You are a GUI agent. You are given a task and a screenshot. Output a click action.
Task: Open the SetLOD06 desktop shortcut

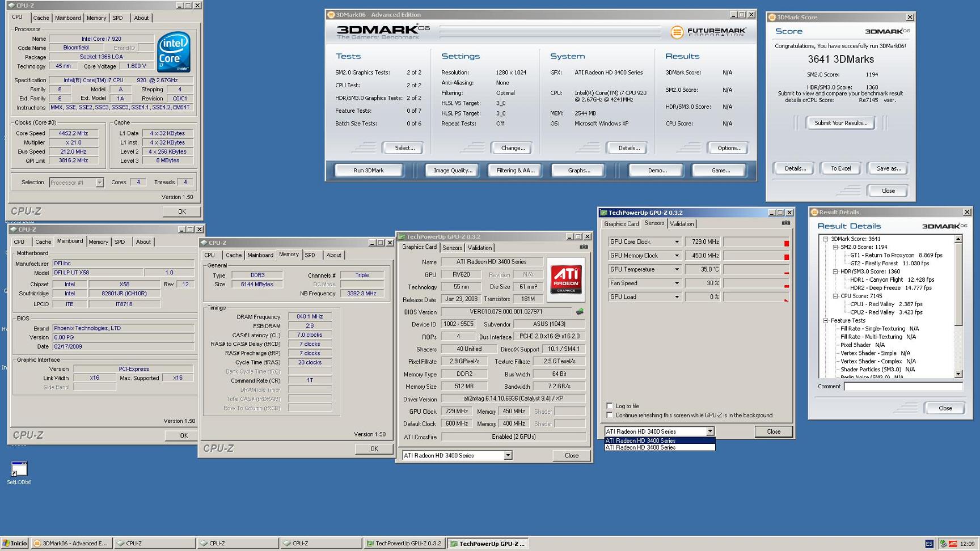[19, 473]
